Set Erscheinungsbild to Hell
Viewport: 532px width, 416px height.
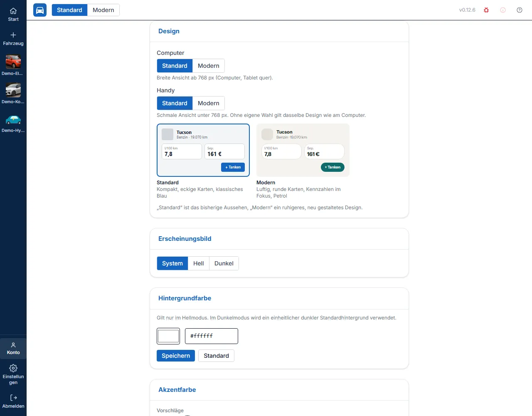click(199, 263)
